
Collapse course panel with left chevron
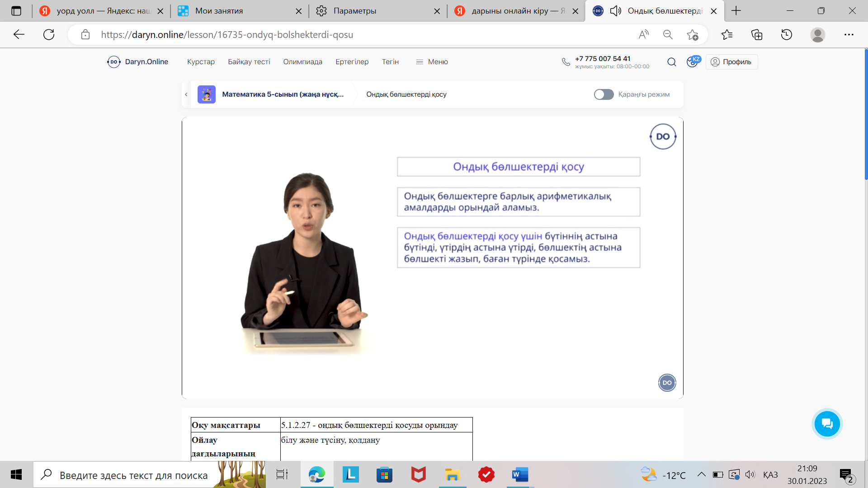[x=186, y=94]
